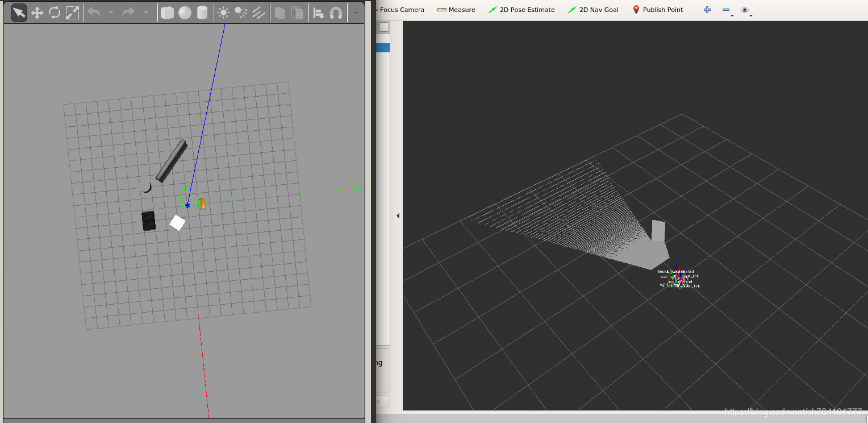Select the Measure tool in RViz
The height and width of the screenshot is (423, 868).
pos(456,10)
